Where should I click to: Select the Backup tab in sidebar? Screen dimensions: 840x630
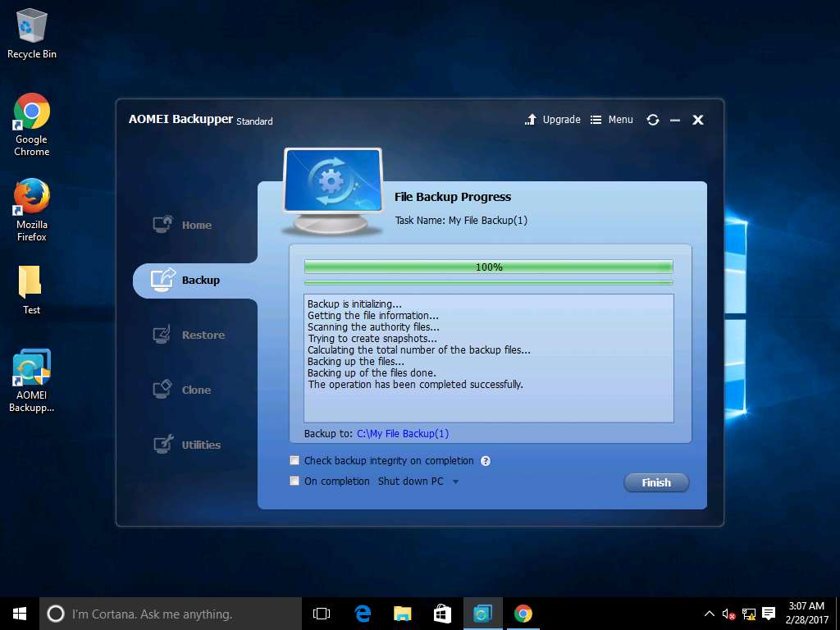coord(195,281)
